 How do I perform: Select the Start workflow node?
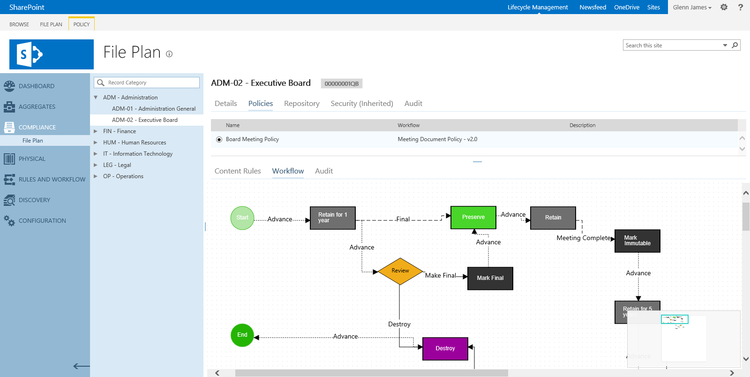pyautogui.click(x=242, y=218)
